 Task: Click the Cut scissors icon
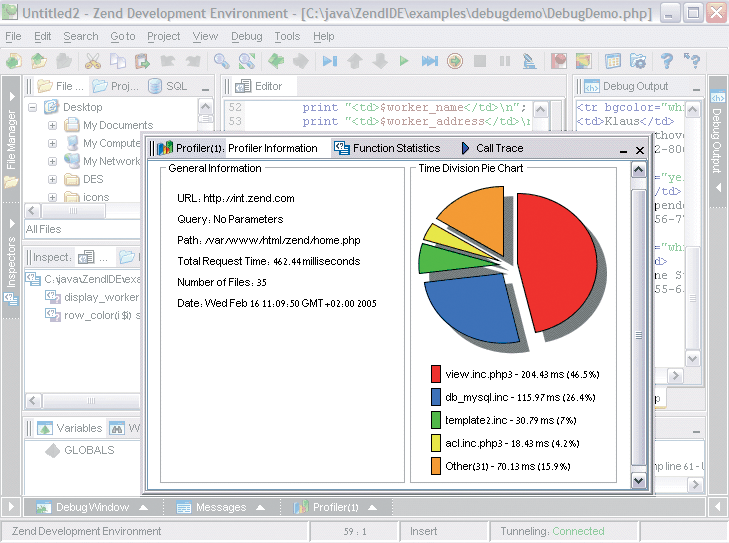click(93, 61)
